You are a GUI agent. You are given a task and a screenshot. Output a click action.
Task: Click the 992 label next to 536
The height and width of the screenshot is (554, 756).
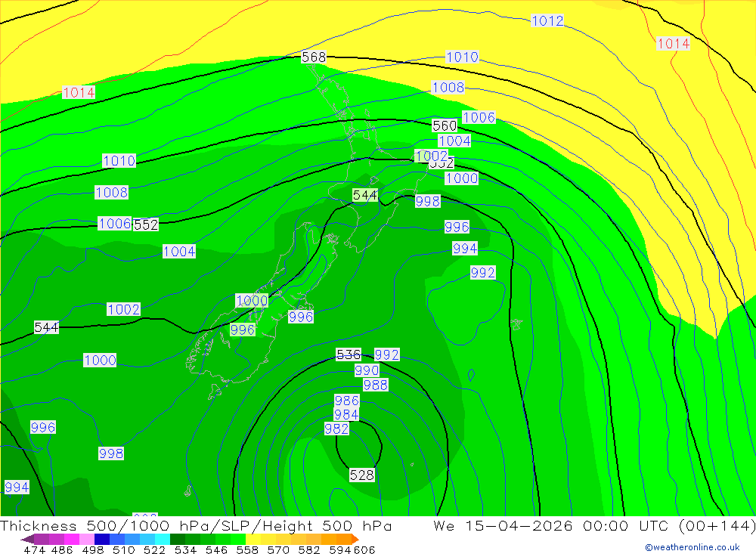[x=387, y=355]
